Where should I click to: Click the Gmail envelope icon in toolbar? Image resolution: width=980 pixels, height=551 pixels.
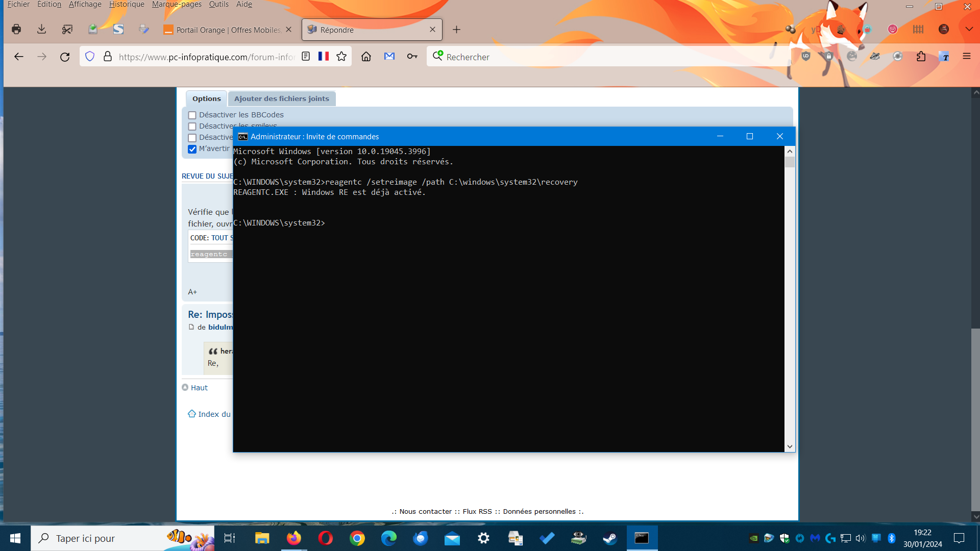click(x=389, y=57)
